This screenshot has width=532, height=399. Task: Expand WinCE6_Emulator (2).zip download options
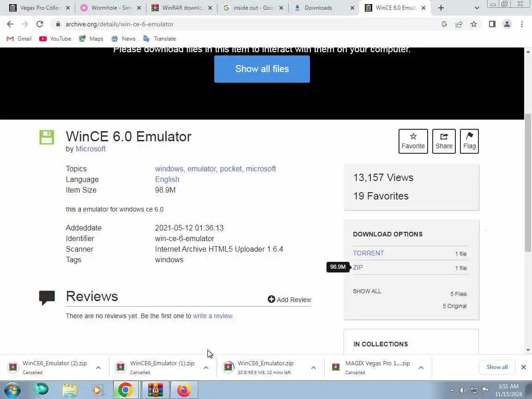pos(98,368)
